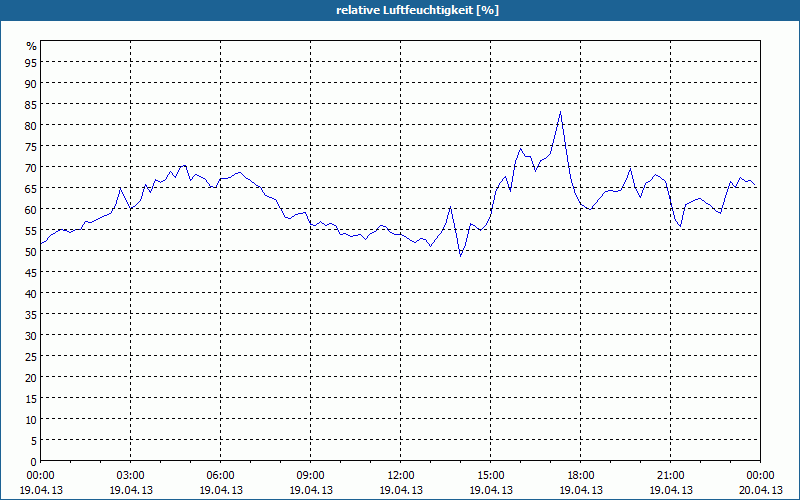Click the y-axis value '55'
Image resolution: width=800 pixels, height=500 pixels.
31,231
